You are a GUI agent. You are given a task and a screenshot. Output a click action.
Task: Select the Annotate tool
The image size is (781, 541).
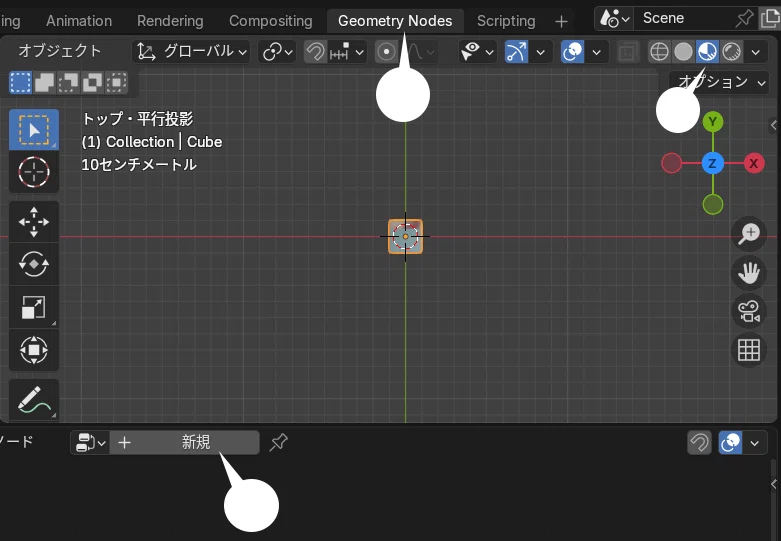[34, 400]
